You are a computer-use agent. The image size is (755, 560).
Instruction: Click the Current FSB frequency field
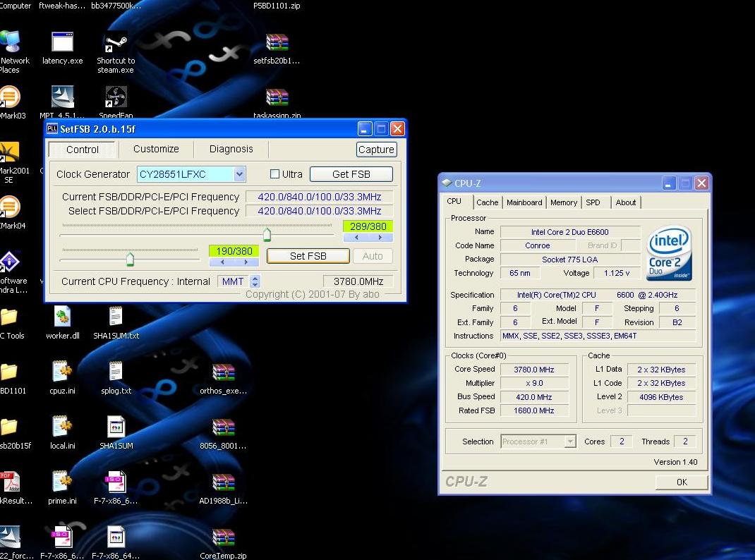[319, 197]
